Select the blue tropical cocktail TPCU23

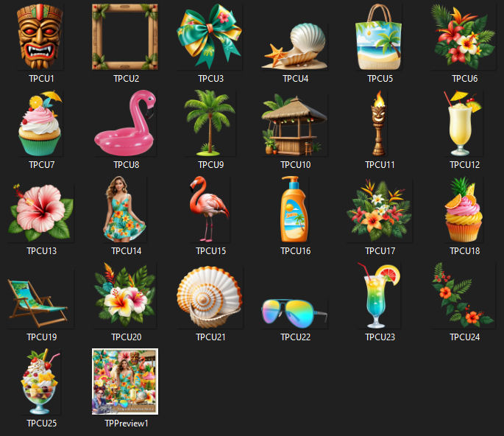(x=379, y=295)
